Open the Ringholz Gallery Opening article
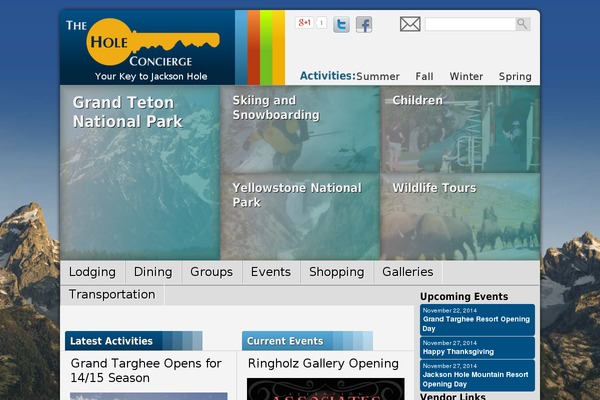 (323, 363)
